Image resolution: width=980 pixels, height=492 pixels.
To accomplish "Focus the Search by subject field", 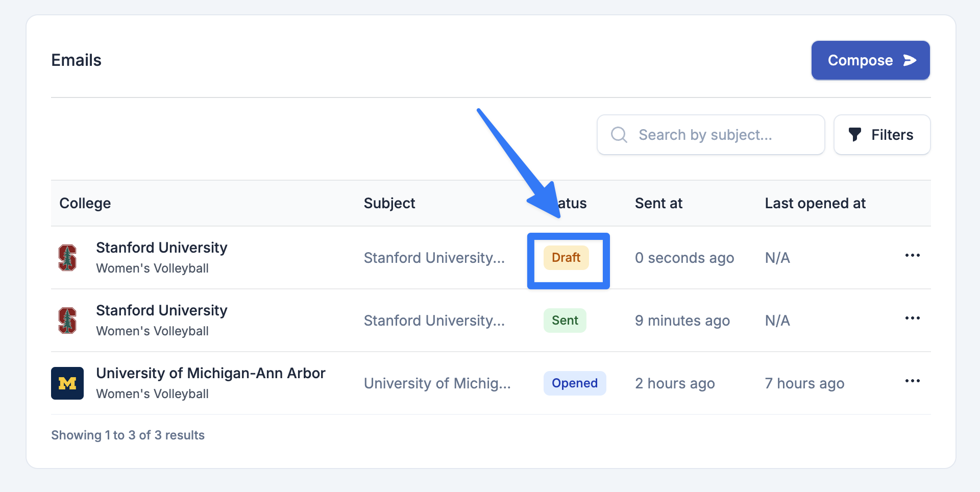I will (710, 135).
